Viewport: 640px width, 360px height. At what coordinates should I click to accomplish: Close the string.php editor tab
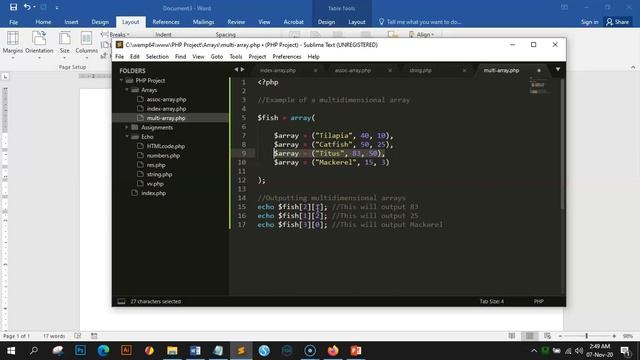click(x=464, y=70)
